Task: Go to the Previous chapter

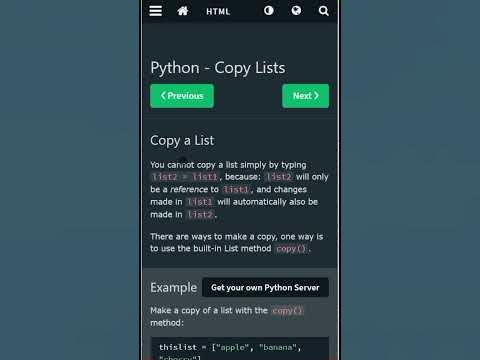Action: click(x=182, y=96)
